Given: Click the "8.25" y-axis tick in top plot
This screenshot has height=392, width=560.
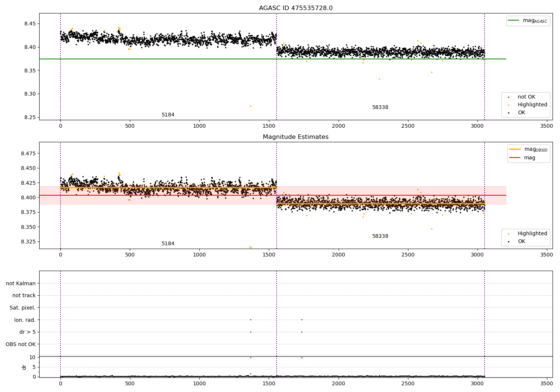Looking at the screenshot, I should tap(30, 118).
